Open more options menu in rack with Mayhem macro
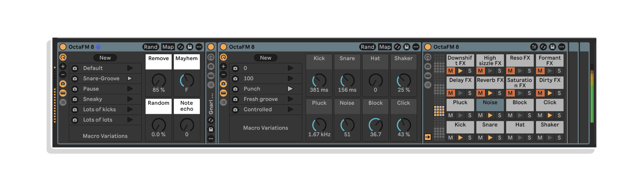The image size is (644, 185). click(199, 47)
